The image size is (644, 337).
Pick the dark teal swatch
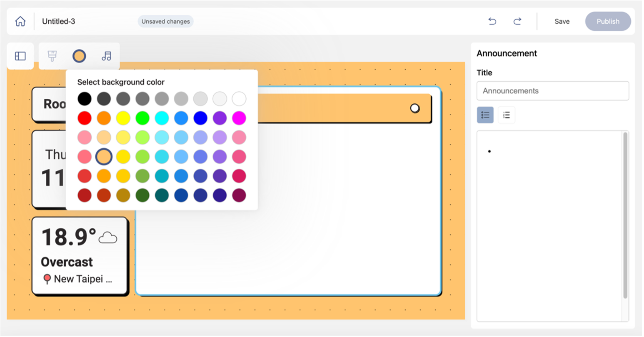coord(162,195)
